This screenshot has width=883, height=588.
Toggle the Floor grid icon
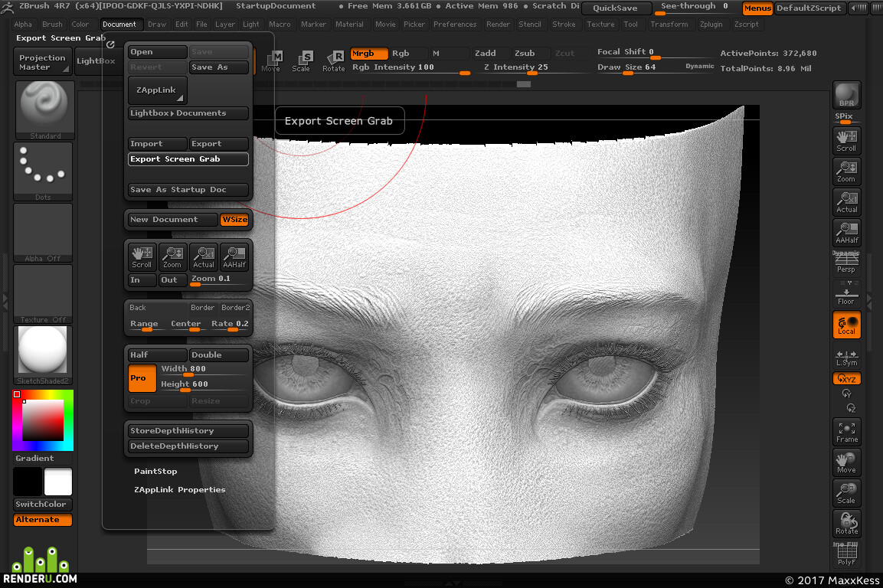tap(846, 293)
